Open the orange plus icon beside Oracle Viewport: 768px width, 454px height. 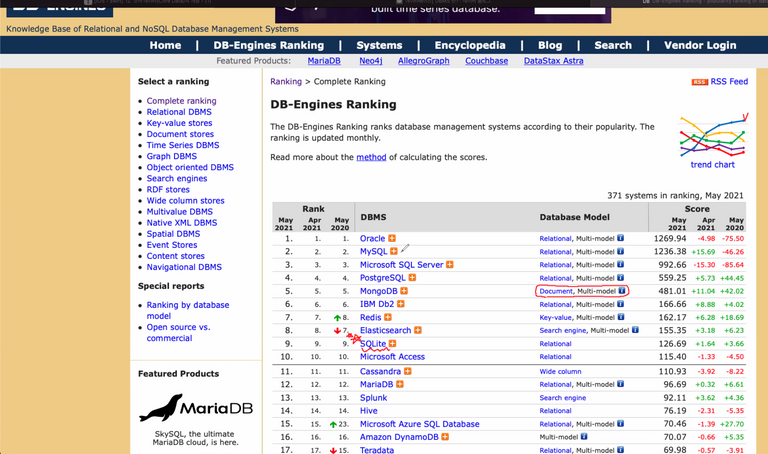click(x=392, y=239)
